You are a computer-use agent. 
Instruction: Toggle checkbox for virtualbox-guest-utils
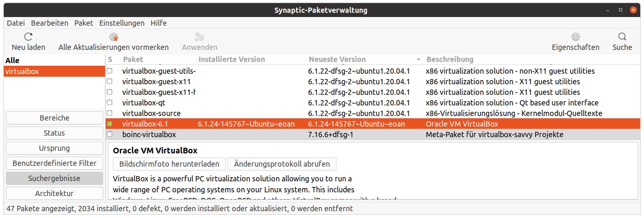tap(109, 71)
